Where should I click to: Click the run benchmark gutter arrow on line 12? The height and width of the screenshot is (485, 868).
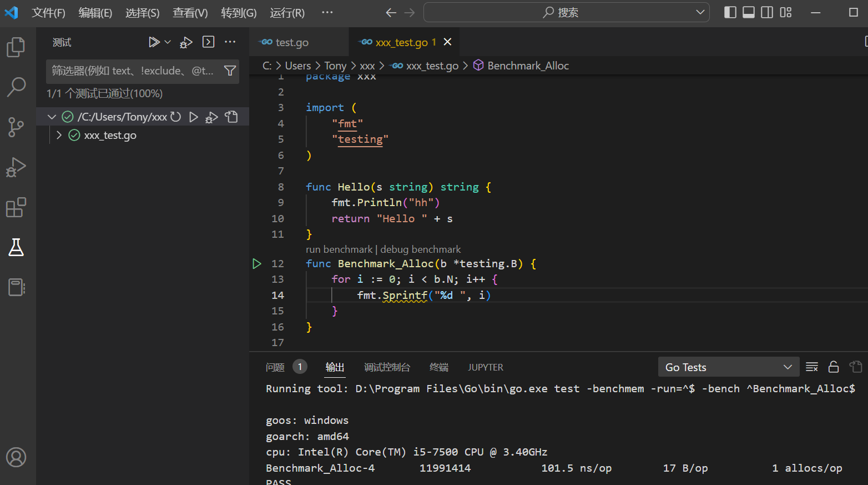coord(256,264)
